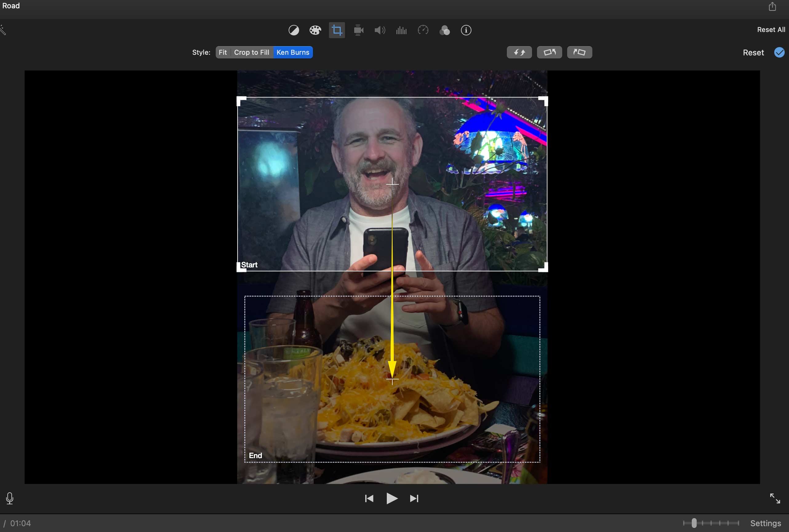Screen dimensions: 789x532
Task: Show clip information icon
Action: 466,30
